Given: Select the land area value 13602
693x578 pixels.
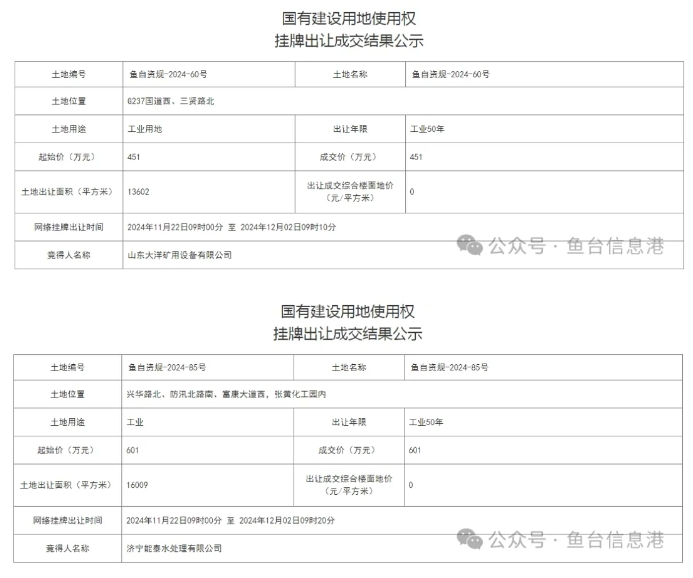Looking at the screenshot, I should pyautogui.click(x=138, y=192).
